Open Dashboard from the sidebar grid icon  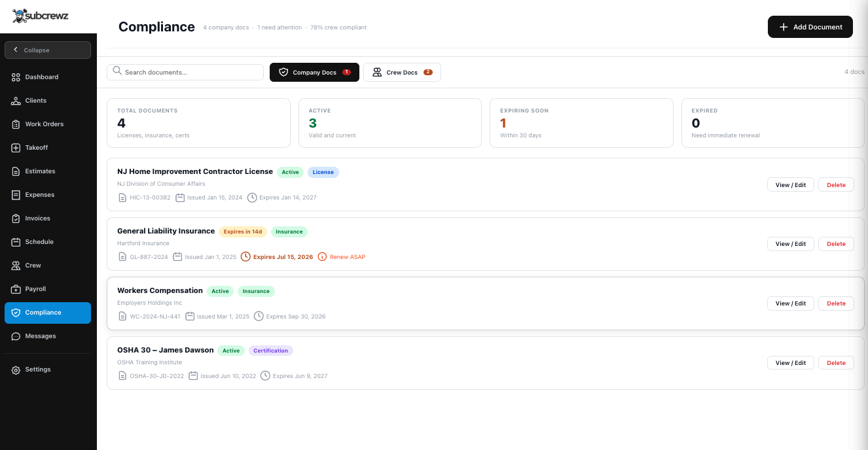[16, 77]
